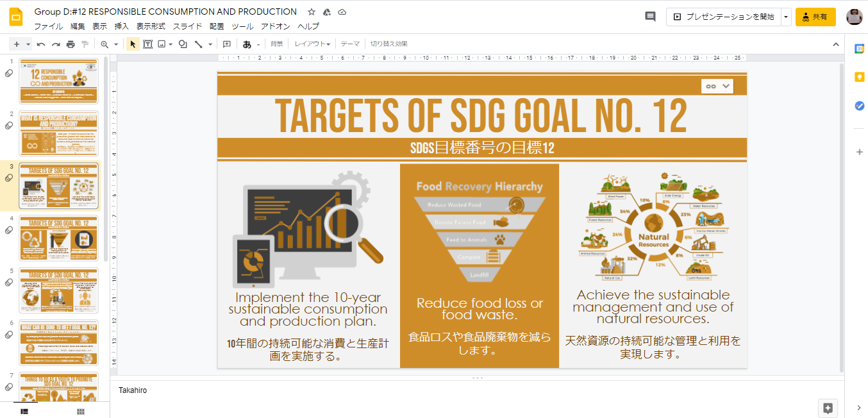This screenshot has height=418, width=868.
Task: Open the 表示 menu
Action: pos(99,26)
